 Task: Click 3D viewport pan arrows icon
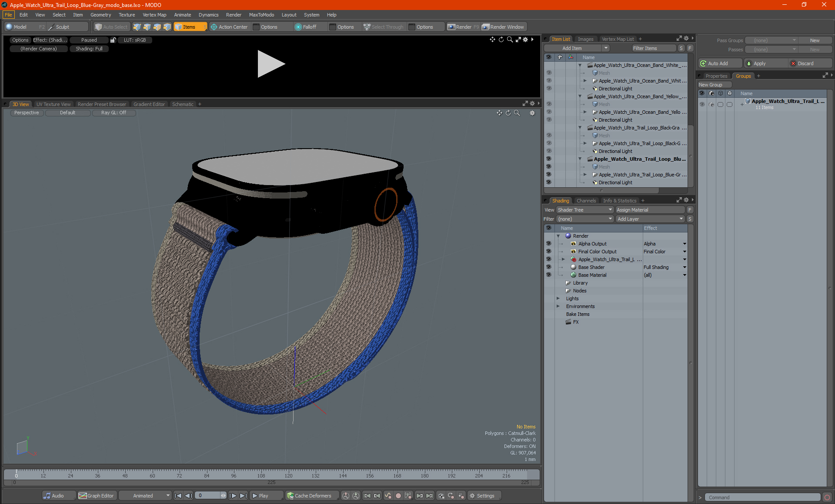pyautogui.click(x=499, y=113)
